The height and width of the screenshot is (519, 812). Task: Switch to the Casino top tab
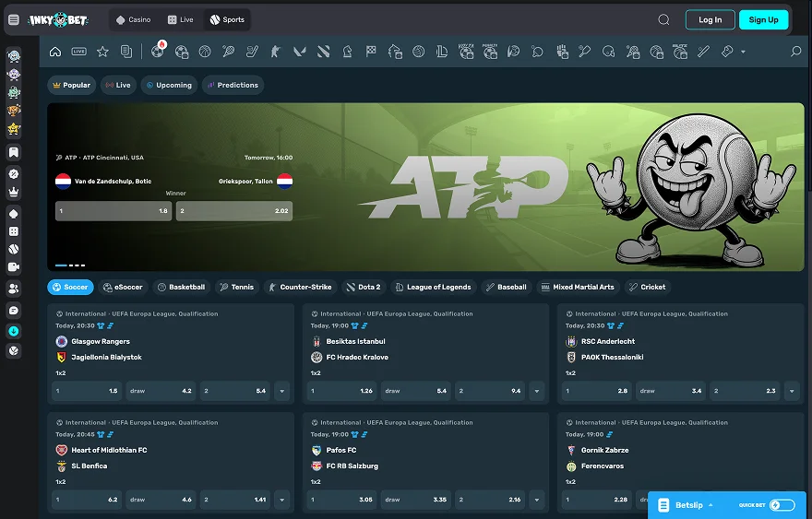[x=134, y=19]
